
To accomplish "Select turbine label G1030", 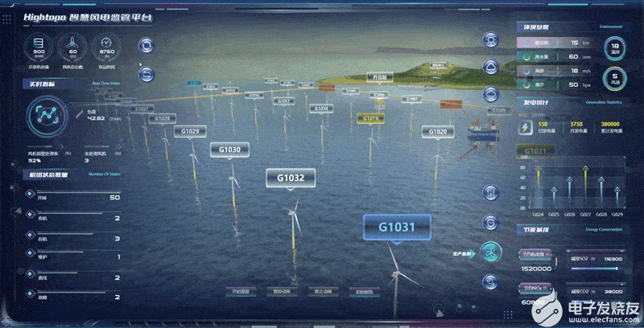I will click(x=229, y=150).
